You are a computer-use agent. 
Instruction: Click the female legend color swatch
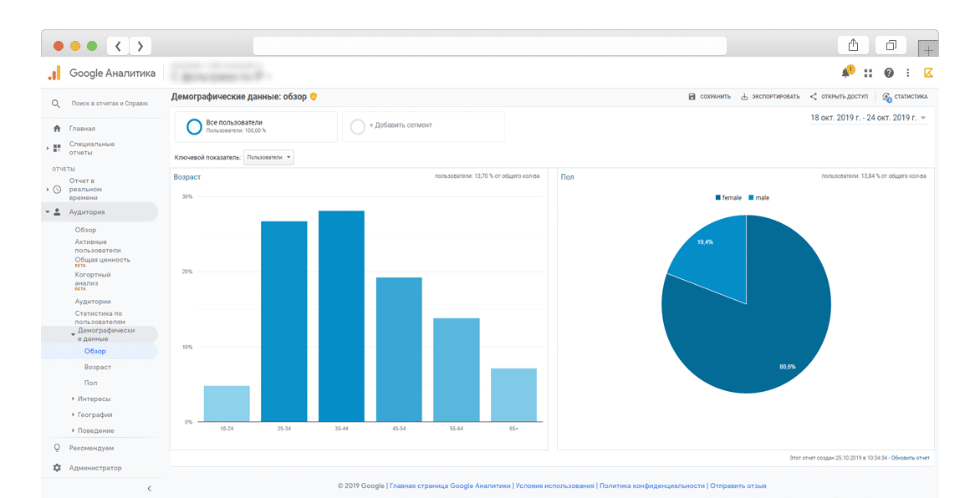click(717, 198)
